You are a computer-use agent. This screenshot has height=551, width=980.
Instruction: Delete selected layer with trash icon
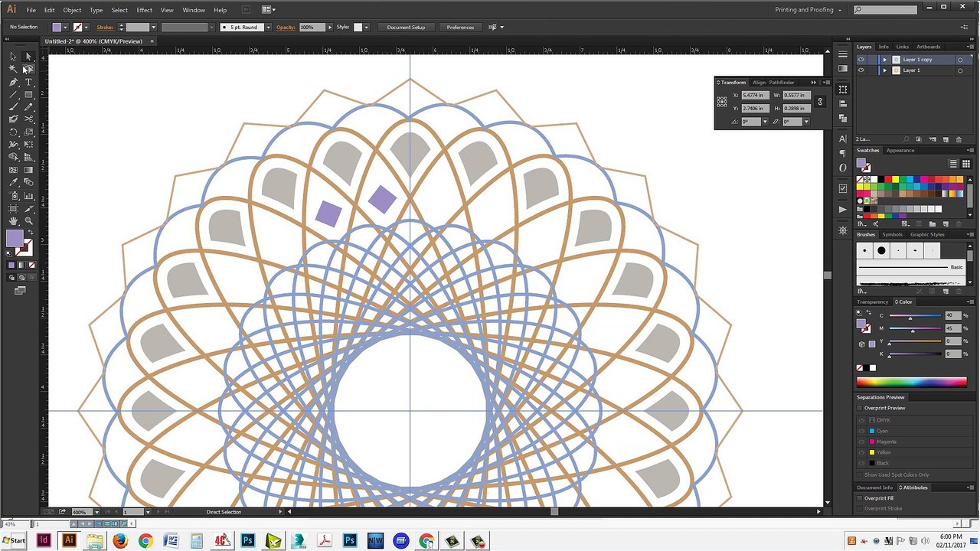click(957, 139)
